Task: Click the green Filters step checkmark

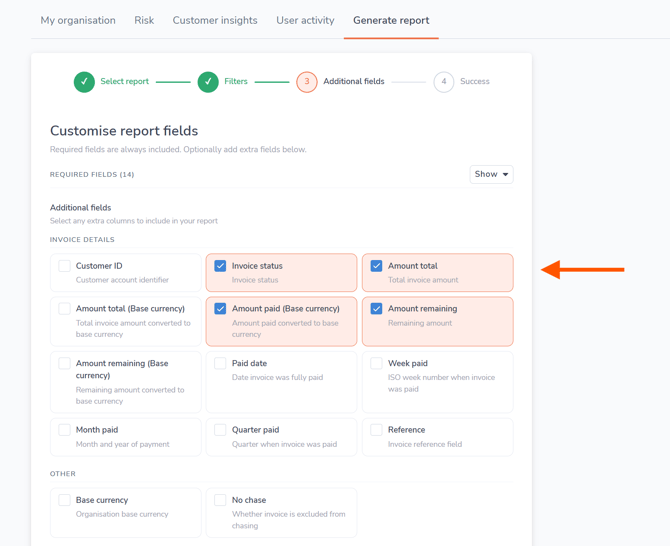Action: [x=208, y=82]
